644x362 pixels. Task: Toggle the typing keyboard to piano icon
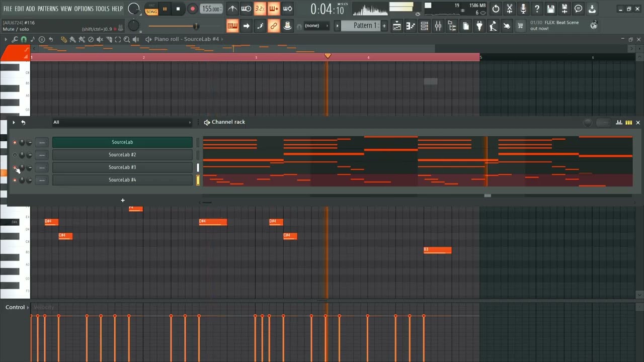(x=232, y=26)
